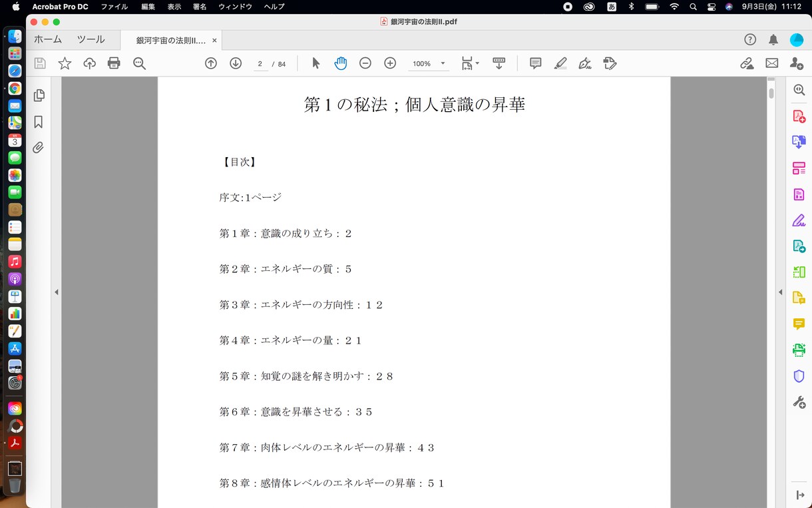Click the scrolling mode keyboard icon
Screen dimensions: 812x508
pos(499,63)
